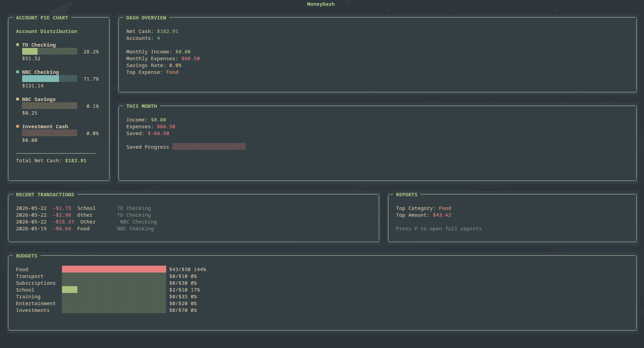Click the Entertainment budget label

(36, 303)
